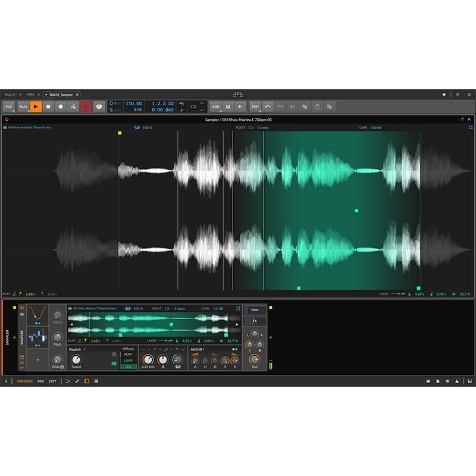The image size is (476, 476).
Task: Open the AHDSR envelope dropdown
Action: coord(198,350)
